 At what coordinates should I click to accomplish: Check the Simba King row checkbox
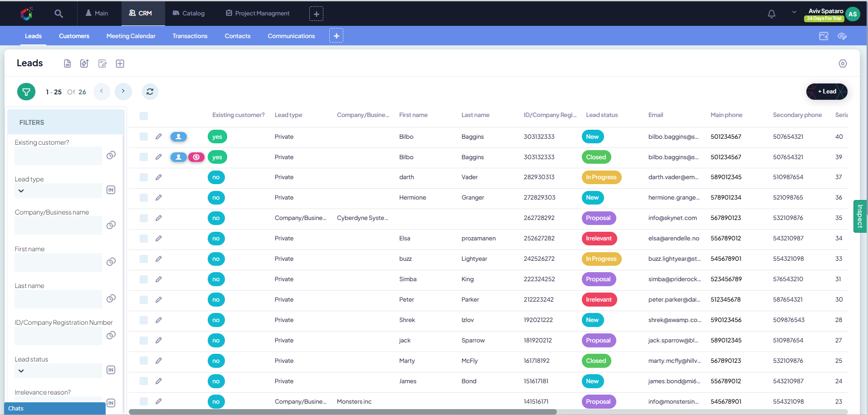click(x=144, y=279)
